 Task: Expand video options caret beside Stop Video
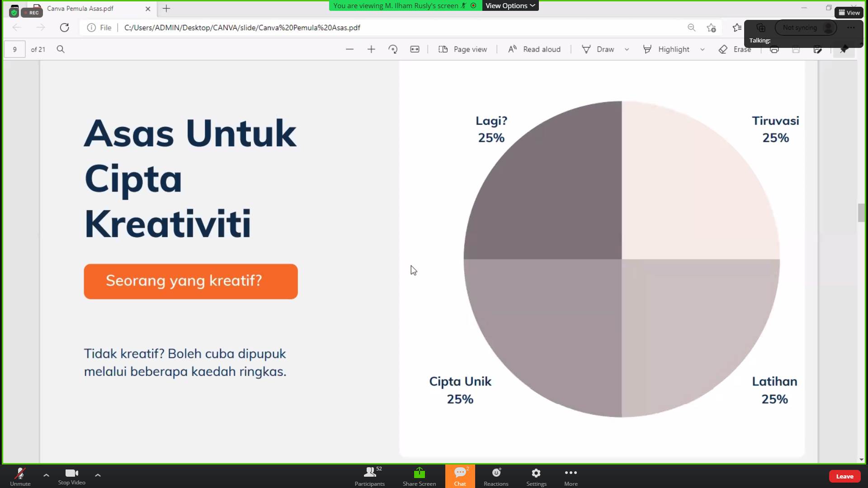point(98,475)
